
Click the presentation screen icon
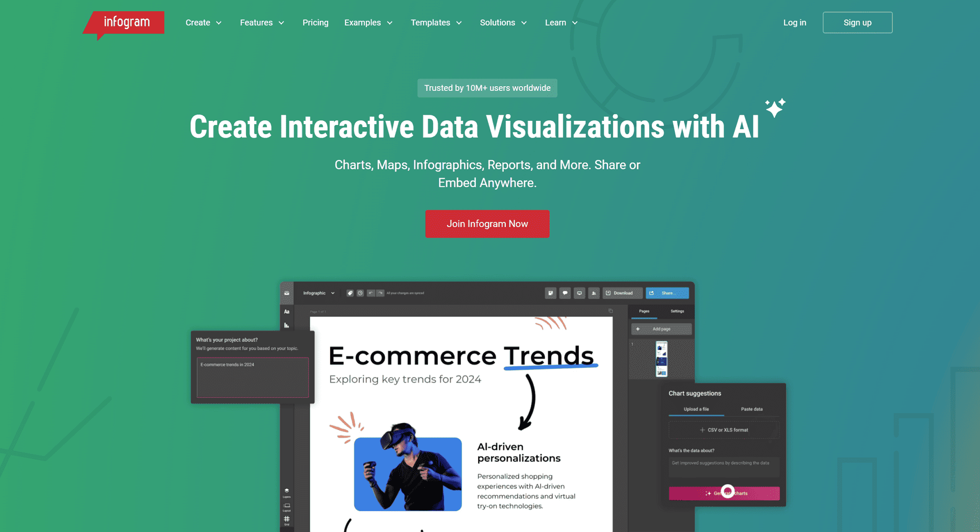point(579,293)
